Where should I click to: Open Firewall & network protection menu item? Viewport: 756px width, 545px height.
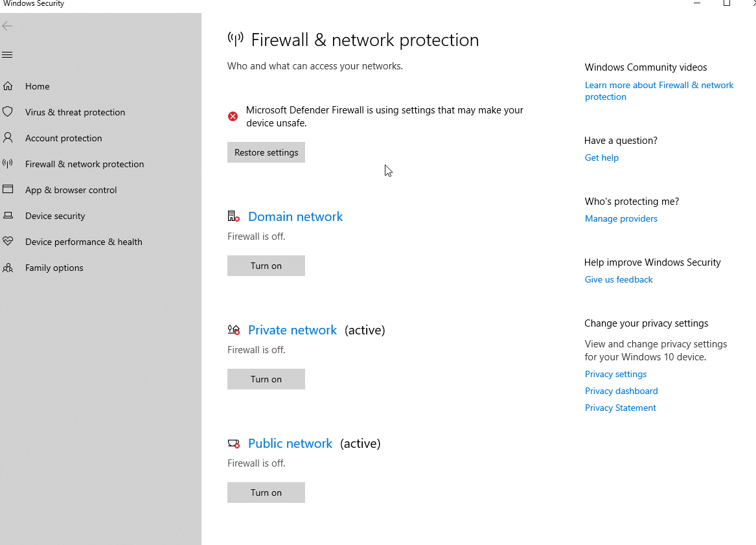coord(84,164)
